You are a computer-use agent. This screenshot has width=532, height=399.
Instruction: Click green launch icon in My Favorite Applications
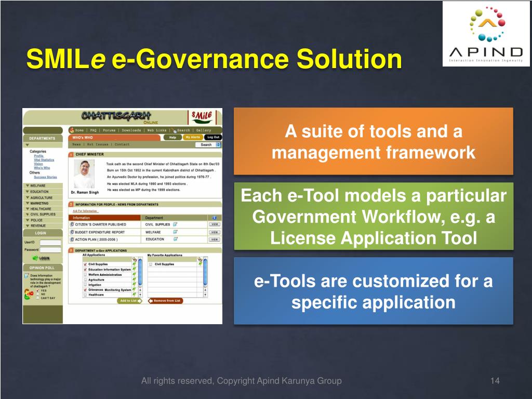tap(200, 263)
